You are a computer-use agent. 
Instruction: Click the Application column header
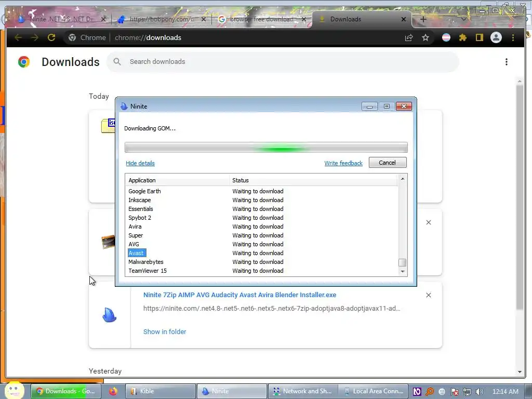click(177, 180)
